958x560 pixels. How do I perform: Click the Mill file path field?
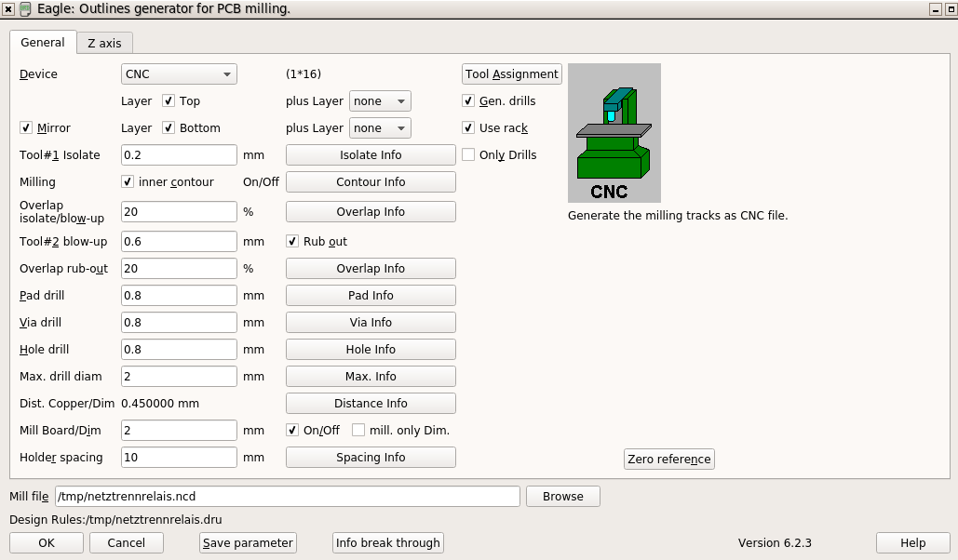pyautogui.click(x=287, y=497)
